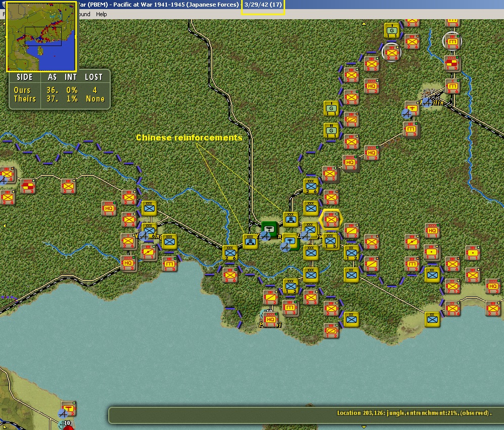Select the Chinese XXX 1-2 corps counter
Viewport: 504px width, 430px height.
point(291,285)
